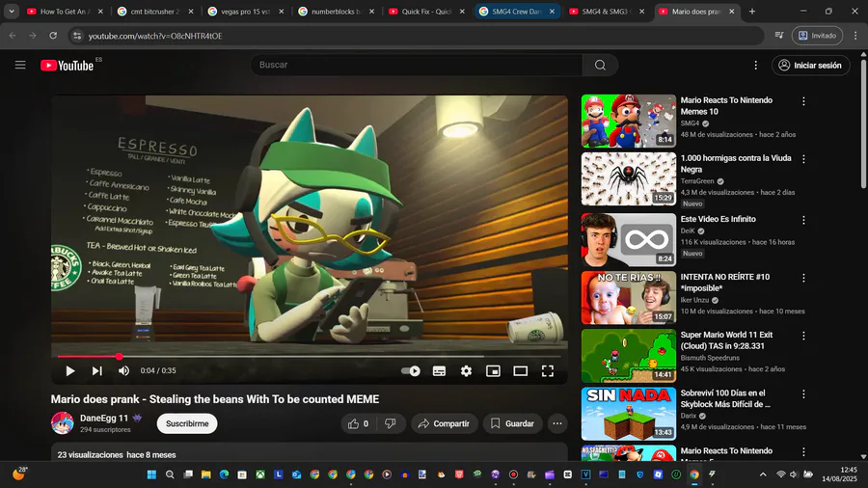Open media controls icon in Chrome toolbar
This screenshot has width=868, height=488.
click(779, 36)
